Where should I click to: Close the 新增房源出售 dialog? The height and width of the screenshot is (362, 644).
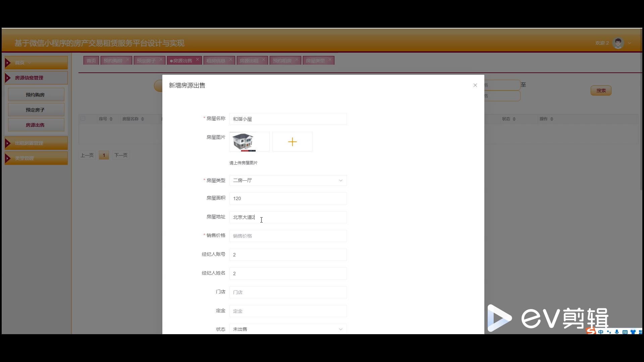[x=475, y=85]
